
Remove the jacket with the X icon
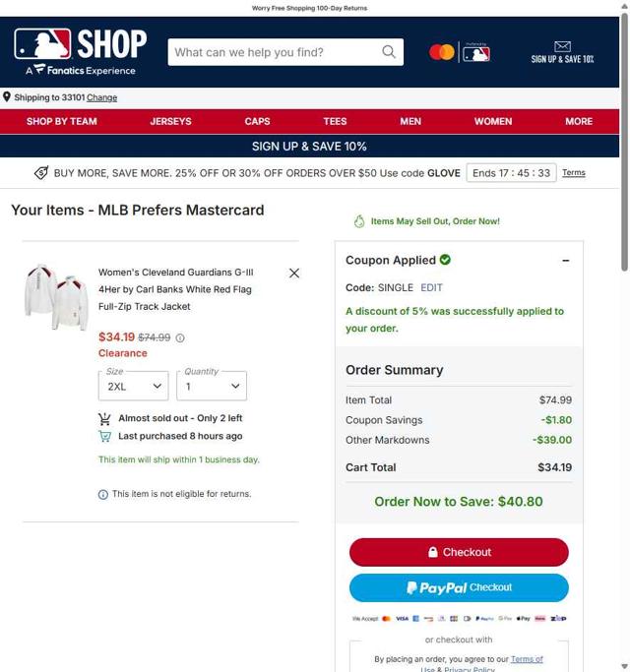[294, 273]
